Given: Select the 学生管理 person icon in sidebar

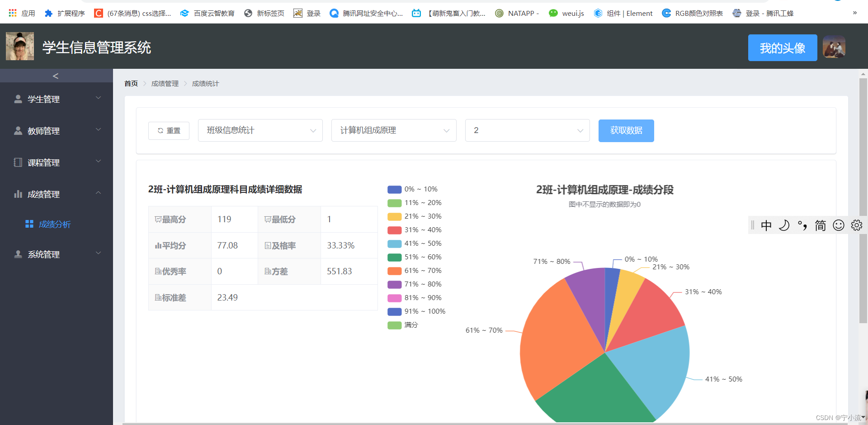Looking at the screenshot, I should click(18, 99).
